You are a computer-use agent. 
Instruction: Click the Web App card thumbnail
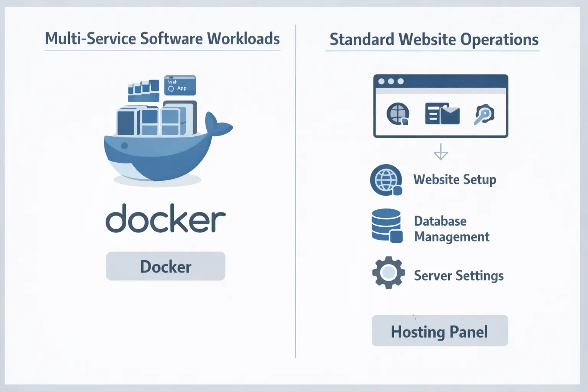click(x=179, y=85)
